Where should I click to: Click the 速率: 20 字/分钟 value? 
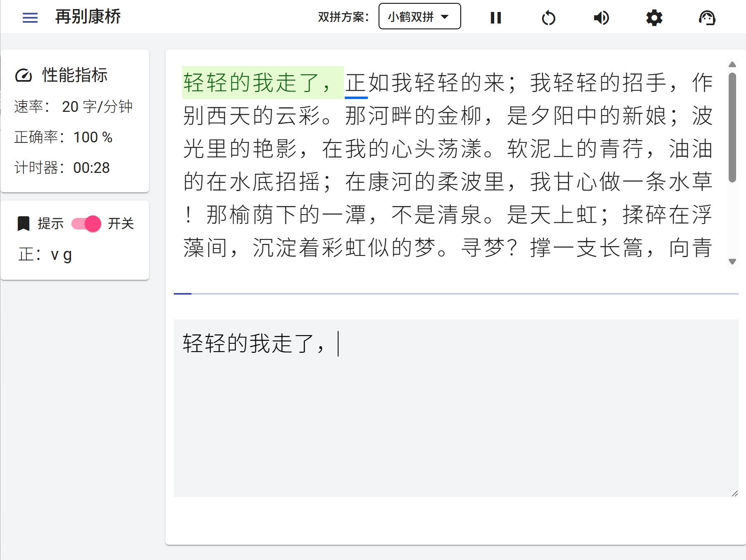pos(73,106)
